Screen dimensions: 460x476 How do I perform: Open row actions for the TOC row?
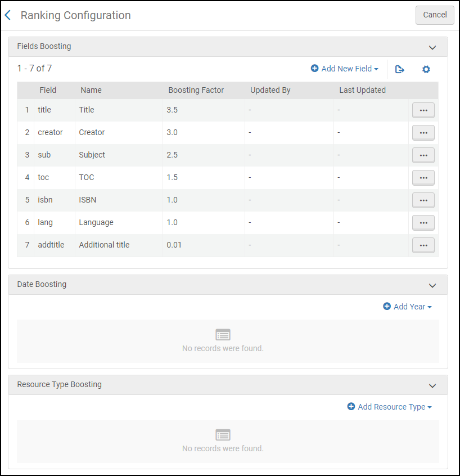pos(423,178)
